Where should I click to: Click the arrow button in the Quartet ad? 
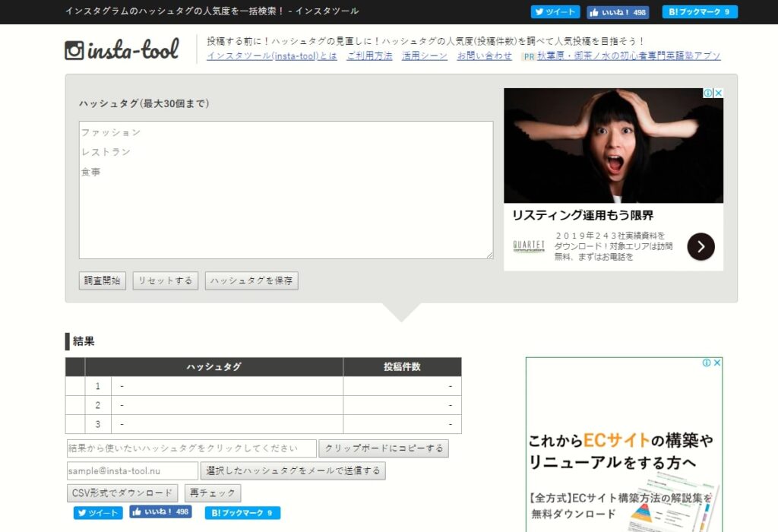[x=701, y=247]
